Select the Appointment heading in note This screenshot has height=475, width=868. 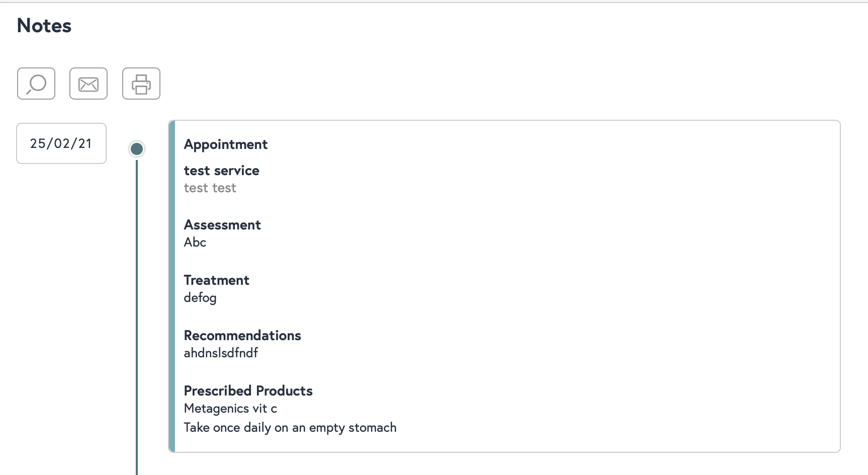coord(226,144)
